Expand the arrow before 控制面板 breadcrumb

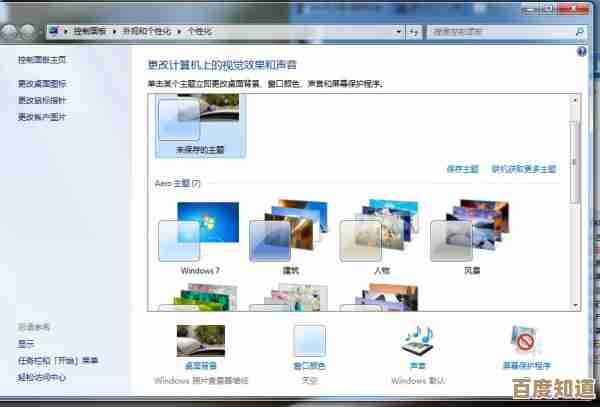(x=66, y=32)
